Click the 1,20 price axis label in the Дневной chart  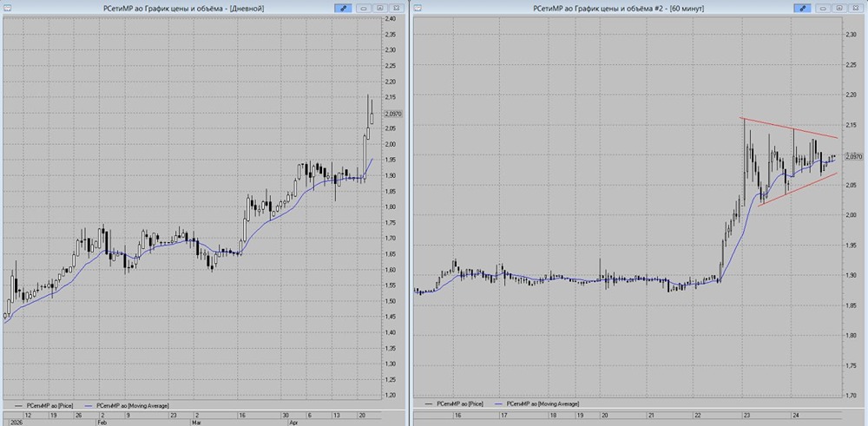392,395
